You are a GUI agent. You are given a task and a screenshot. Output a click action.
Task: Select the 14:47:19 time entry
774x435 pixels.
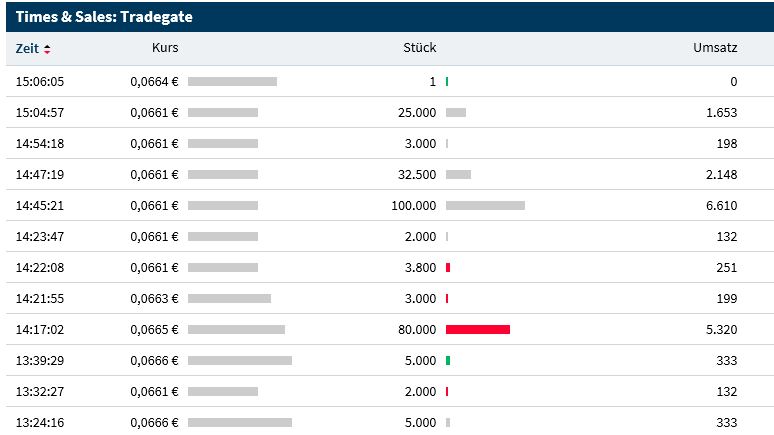40,175
